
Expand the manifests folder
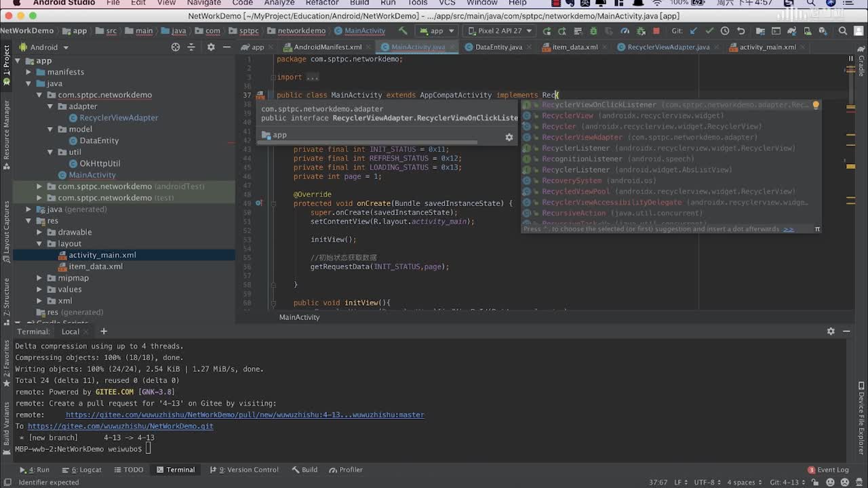(x=28, y=72)
